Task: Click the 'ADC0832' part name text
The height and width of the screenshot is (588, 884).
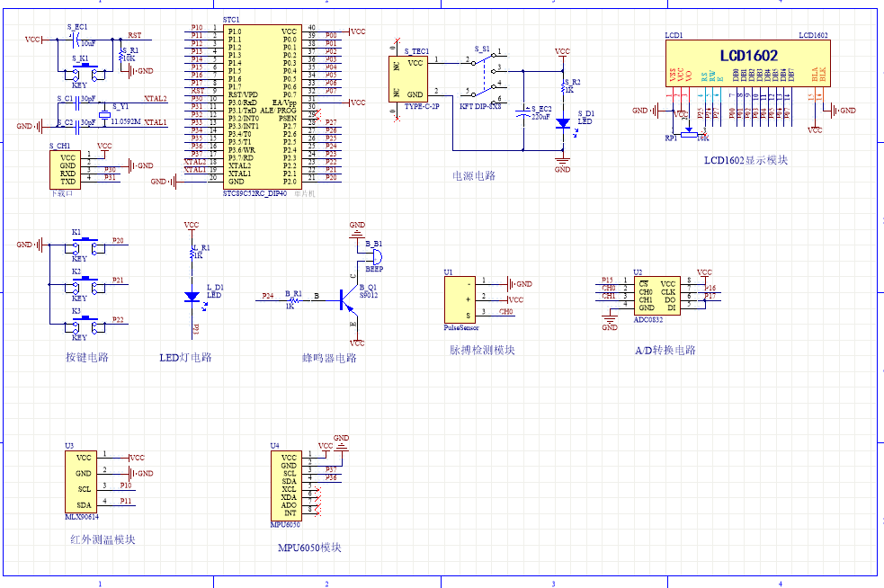Action: (648, 320)
